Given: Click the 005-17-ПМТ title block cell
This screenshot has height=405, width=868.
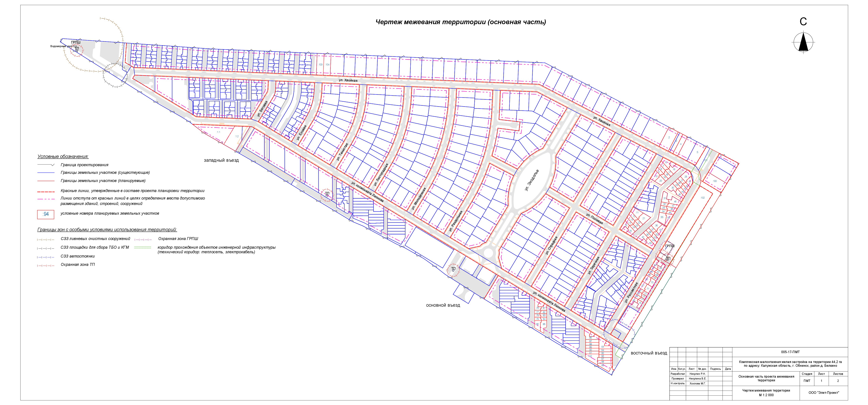Looking at the screenshot, I should (x=790, y=352).
